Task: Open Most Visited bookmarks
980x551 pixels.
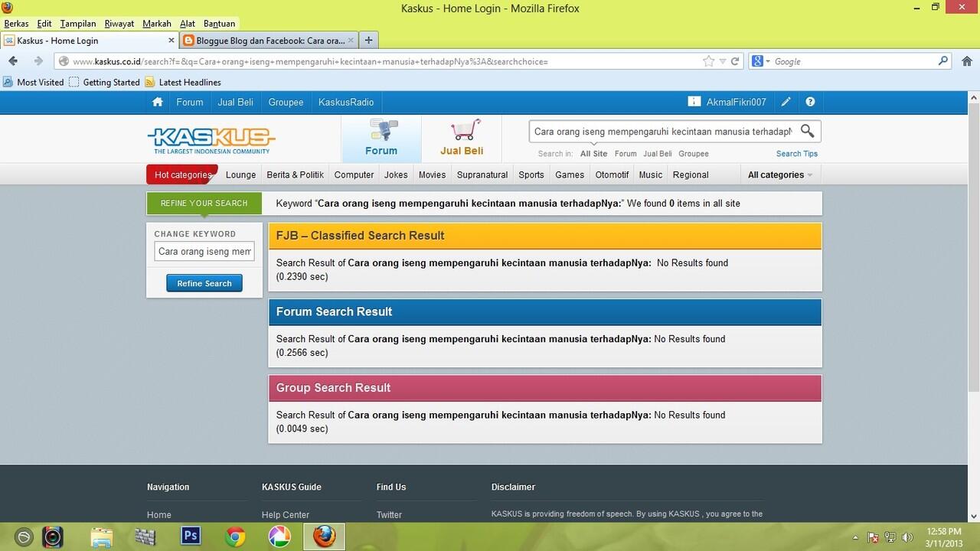Action: coord(34,82)
